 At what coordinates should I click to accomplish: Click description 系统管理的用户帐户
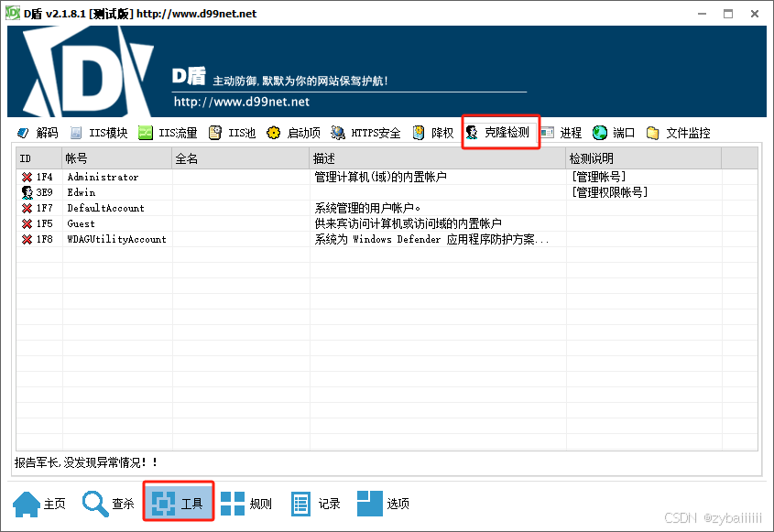[367, 208]
